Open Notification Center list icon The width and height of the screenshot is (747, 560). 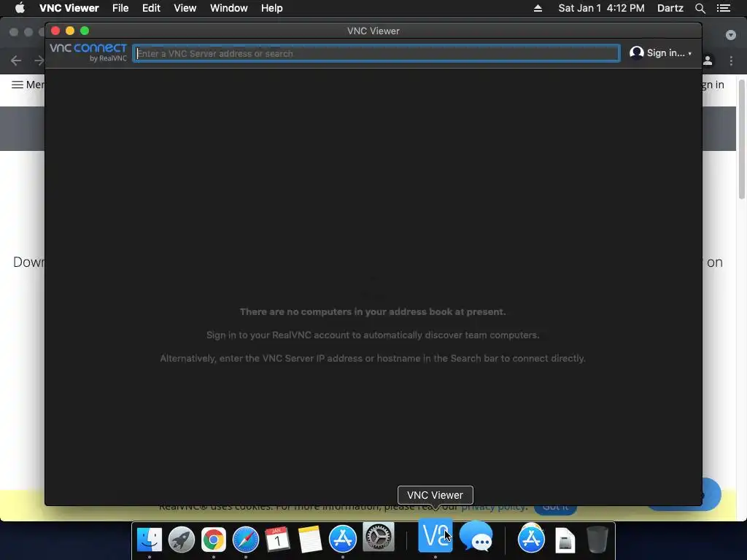pos(723,8)
